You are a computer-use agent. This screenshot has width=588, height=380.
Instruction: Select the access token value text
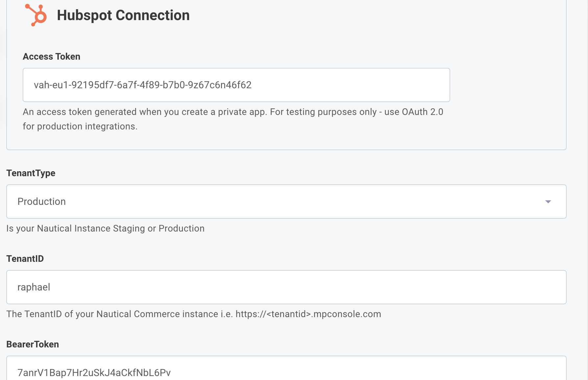142,85
